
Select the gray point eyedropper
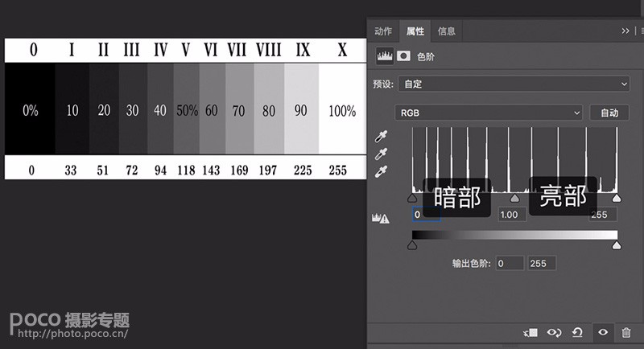click(381, 154)
